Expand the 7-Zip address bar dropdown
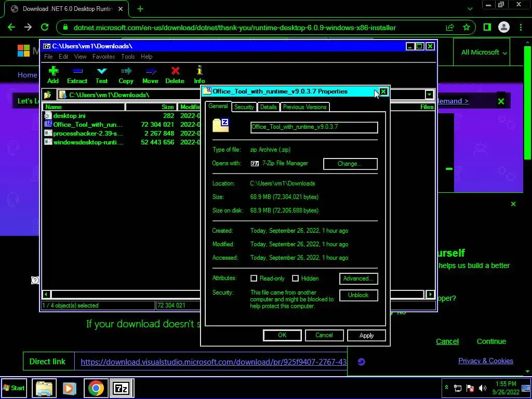Image resolution: width=532 pixels, height=399 pixels. 429,95
